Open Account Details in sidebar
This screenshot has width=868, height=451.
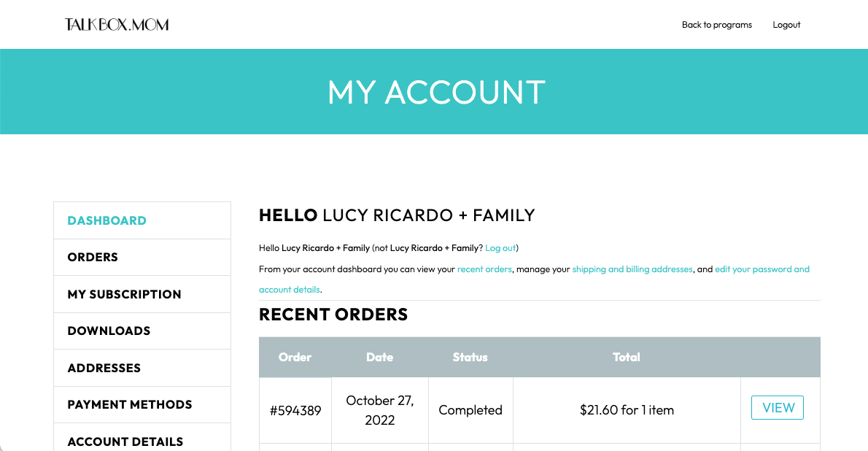pyautogui.click(x=125, y=442)
